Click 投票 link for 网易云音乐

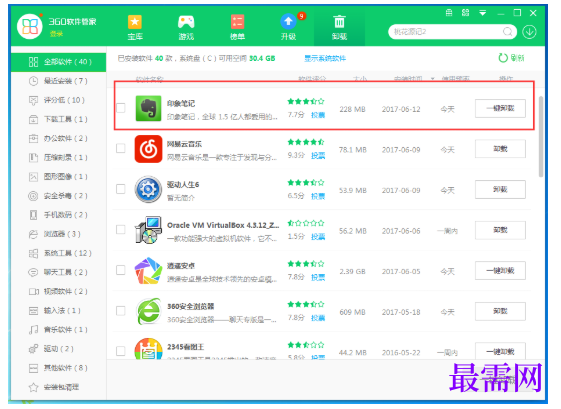pyautogui.click(x=318, y=155)
